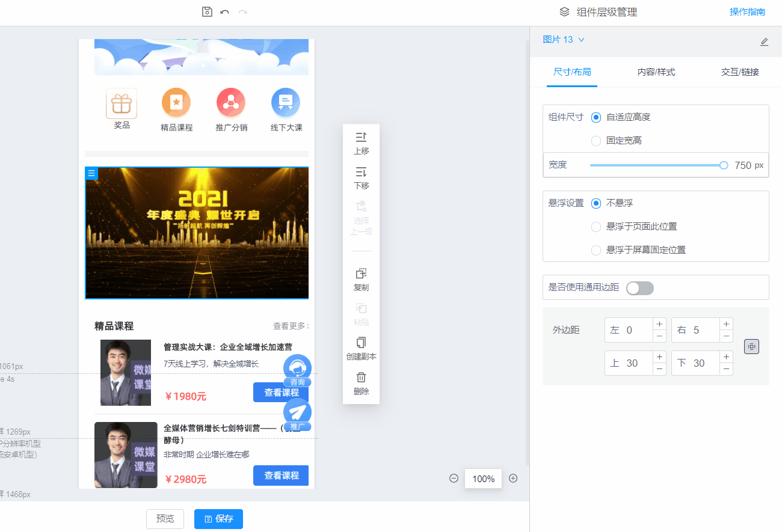Open the 推广分销 red icon
This screenshot has width=782, height=532.
click(x=231, y=103)
